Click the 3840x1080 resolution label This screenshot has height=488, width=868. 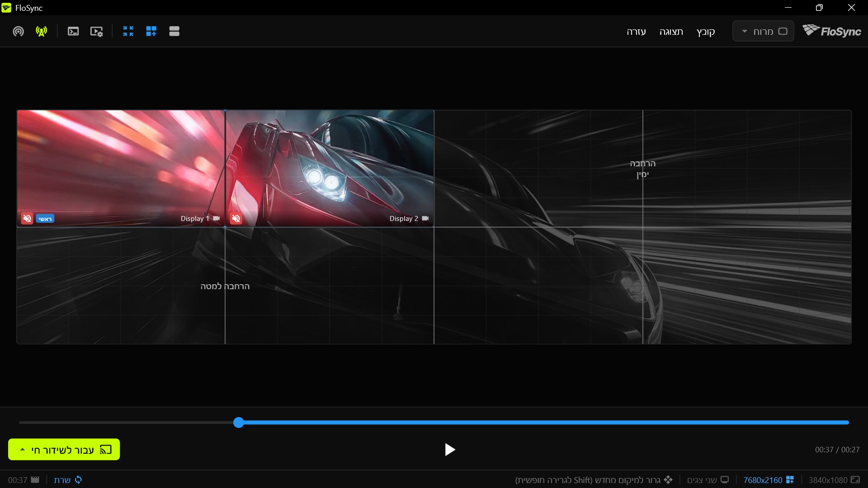click(828, 480)
